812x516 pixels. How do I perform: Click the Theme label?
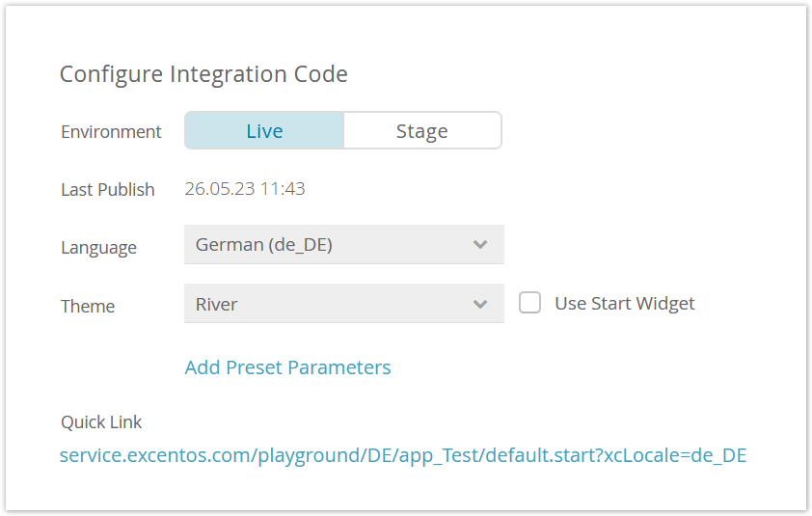pyautogui.click(x=88, y=306)
